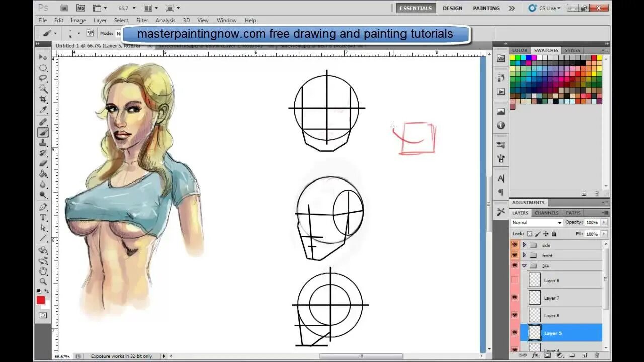
Task: Open the Brush Preset picker arrow
Action: click(x=78, y=33)
